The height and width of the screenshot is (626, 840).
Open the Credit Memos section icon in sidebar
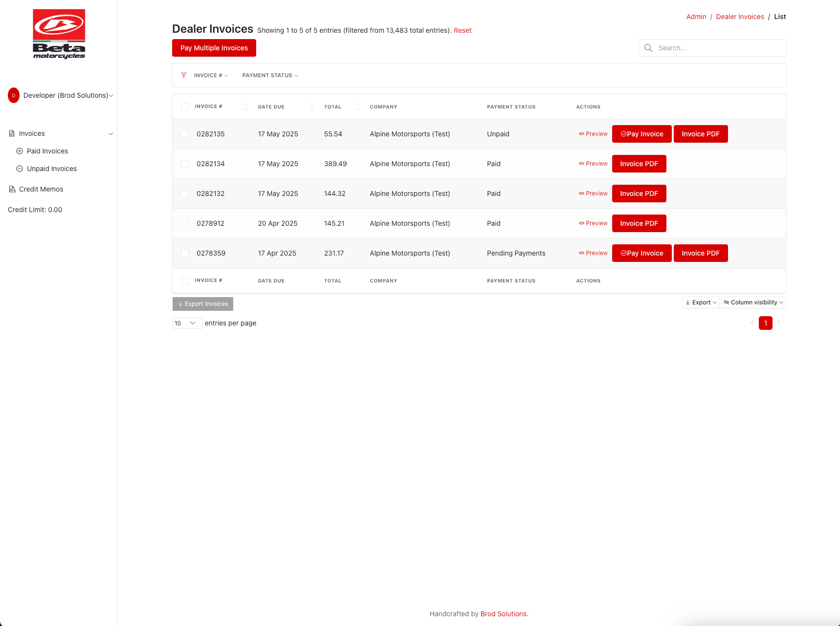click(x=12, y=189)
